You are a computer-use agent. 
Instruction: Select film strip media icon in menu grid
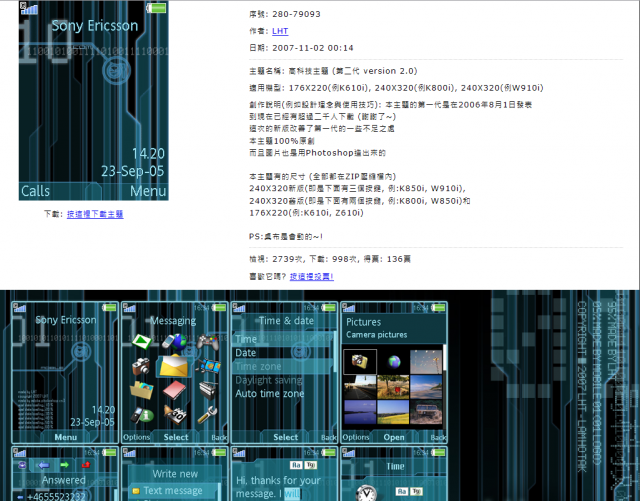(208, 365)
